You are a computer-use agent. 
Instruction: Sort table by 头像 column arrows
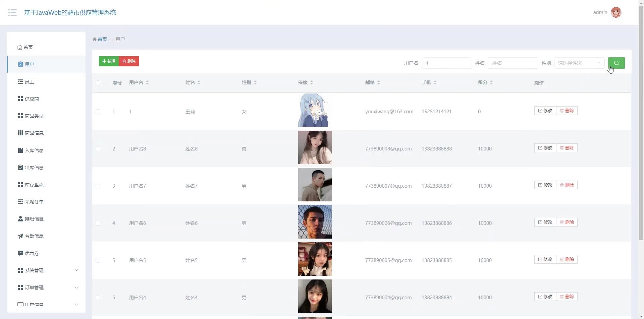312,82
